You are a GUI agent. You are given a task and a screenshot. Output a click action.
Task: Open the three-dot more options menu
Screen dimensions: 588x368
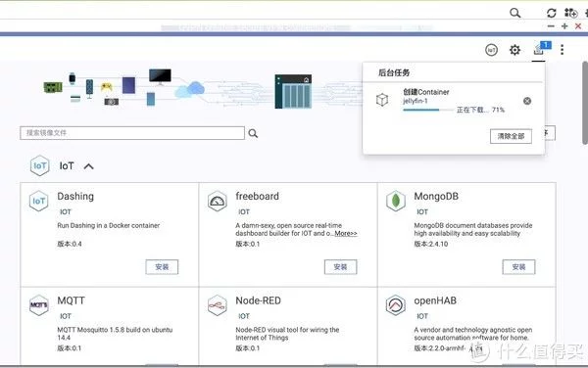(562, 50)
